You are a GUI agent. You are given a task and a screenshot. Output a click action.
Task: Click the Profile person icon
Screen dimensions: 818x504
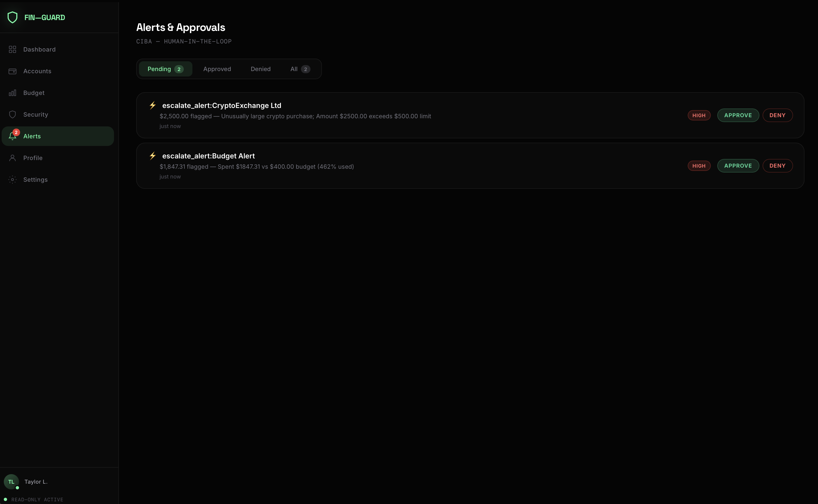12,158
